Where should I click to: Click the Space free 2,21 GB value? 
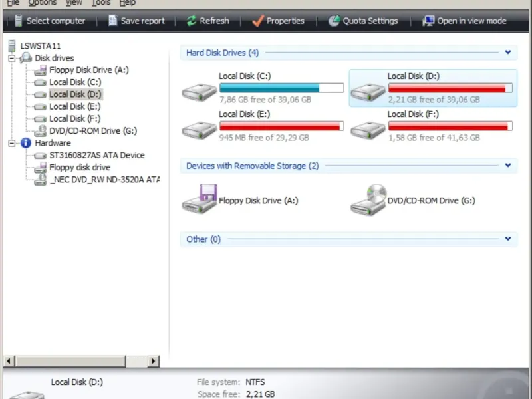260,394
